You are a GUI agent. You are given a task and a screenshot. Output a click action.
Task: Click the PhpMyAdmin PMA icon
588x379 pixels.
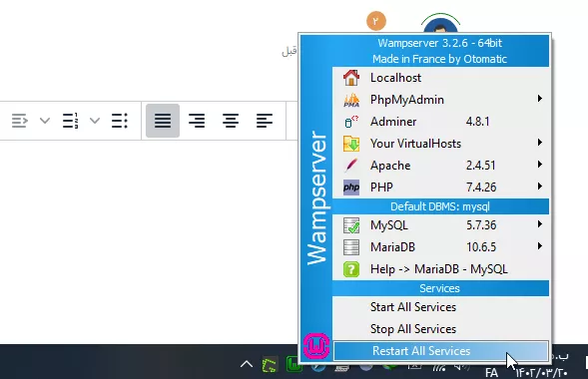[x=351, y=100]
